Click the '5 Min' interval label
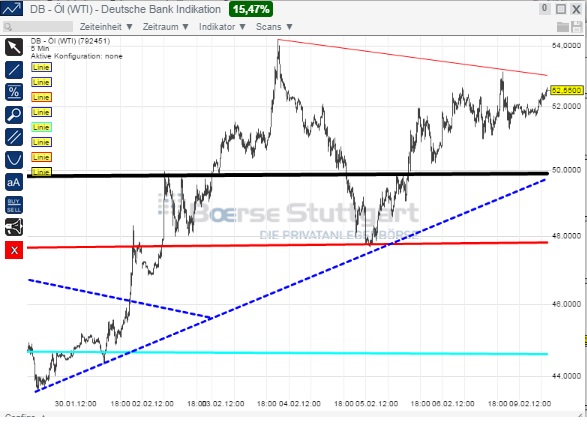 (x=40, y=48)
